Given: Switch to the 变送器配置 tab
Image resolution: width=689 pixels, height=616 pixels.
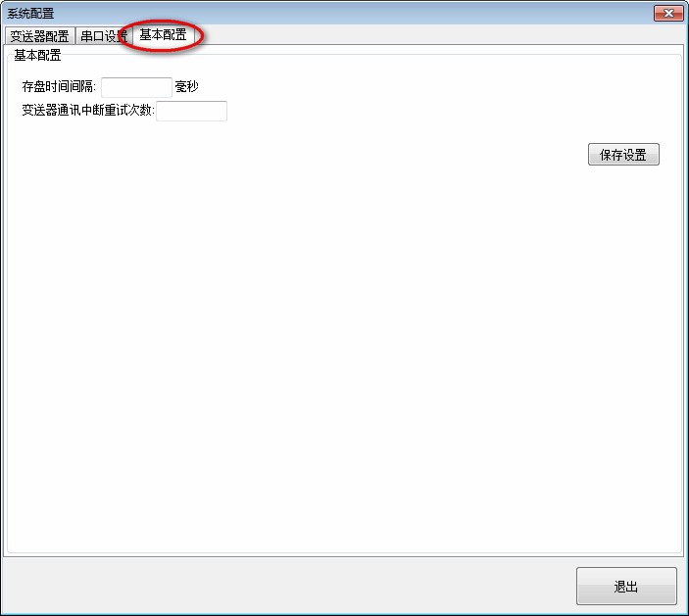Looking at the screenshot, I should (x=39, y=36).
